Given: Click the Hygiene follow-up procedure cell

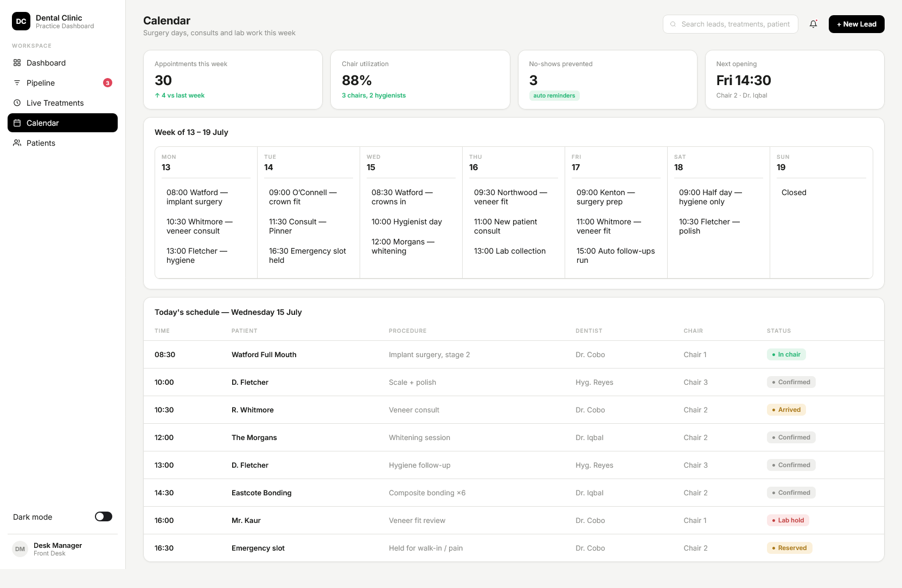Looking at the screenshot, I should pyautogui.click(x=420, y=465).
